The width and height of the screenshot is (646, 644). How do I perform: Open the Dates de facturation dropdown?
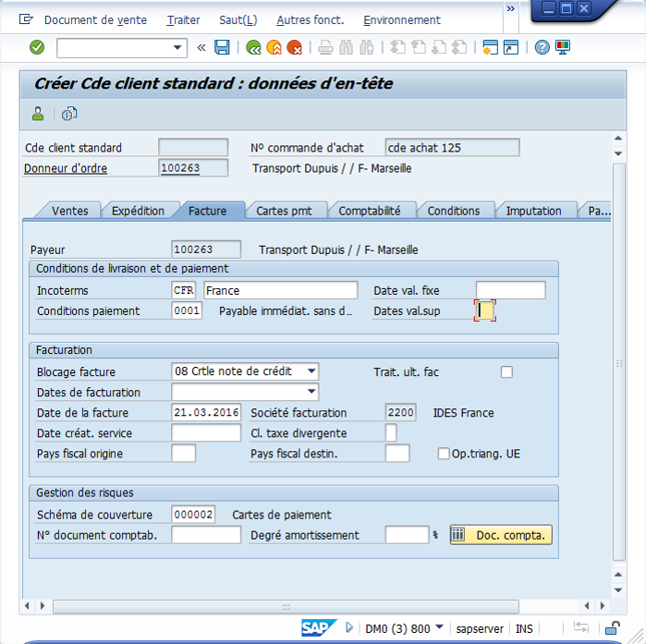311,392
